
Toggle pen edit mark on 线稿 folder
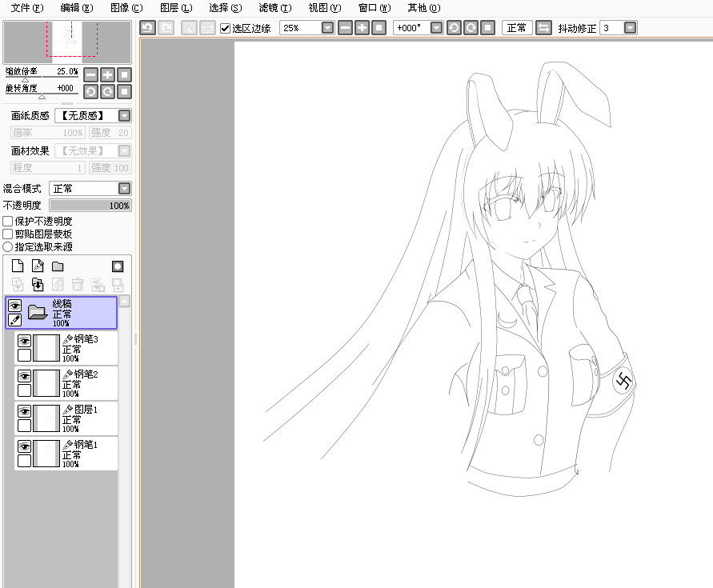click(x=14, y=320)
